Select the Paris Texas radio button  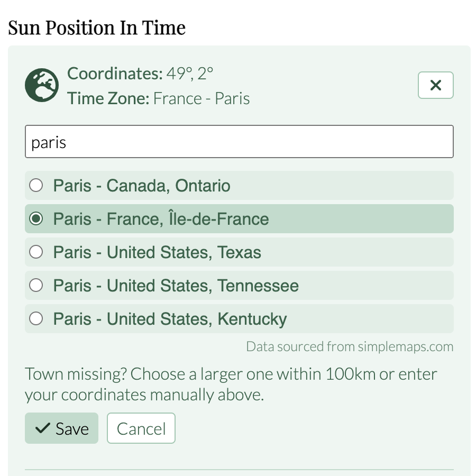coord(36,252)
